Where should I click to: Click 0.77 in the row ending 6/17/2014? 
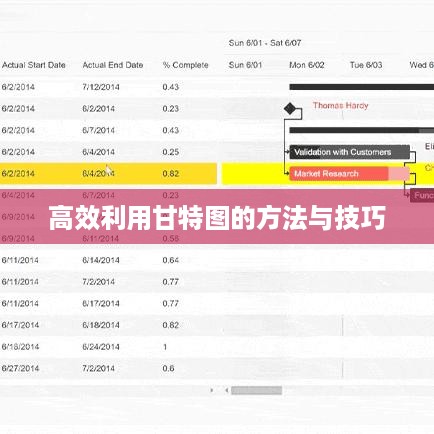(171, 303)
